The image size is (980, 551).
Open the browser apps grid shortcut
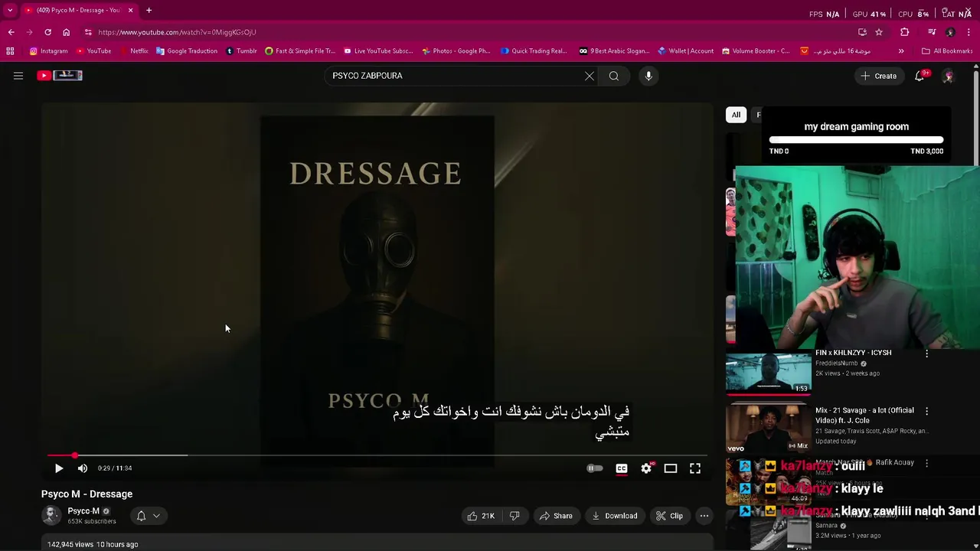pos(10,51)
